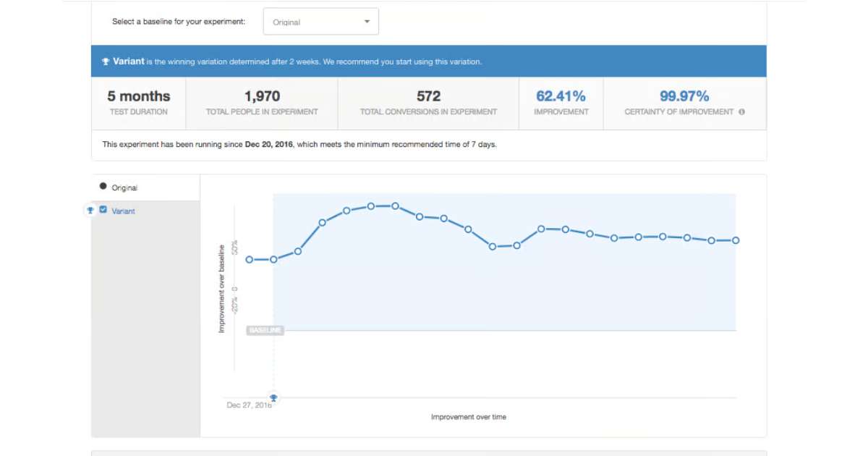
Task: Select the Original row in the legend
Action: pyautogui.click(x=145, y=187)
